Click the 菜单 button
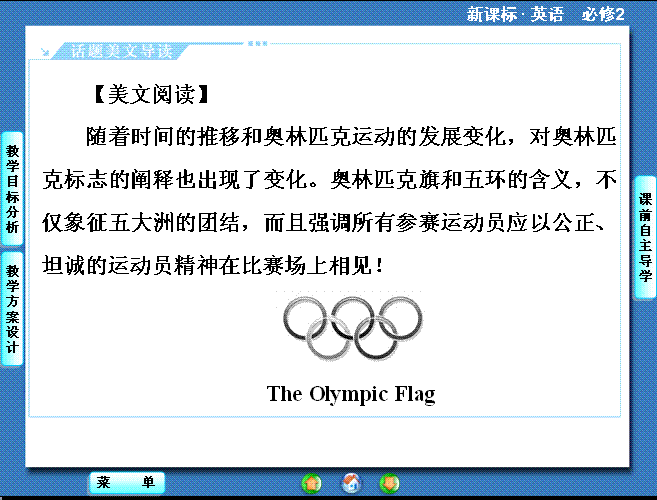The width and height of the screenshot is (657, 500). (x=127, y=483)
